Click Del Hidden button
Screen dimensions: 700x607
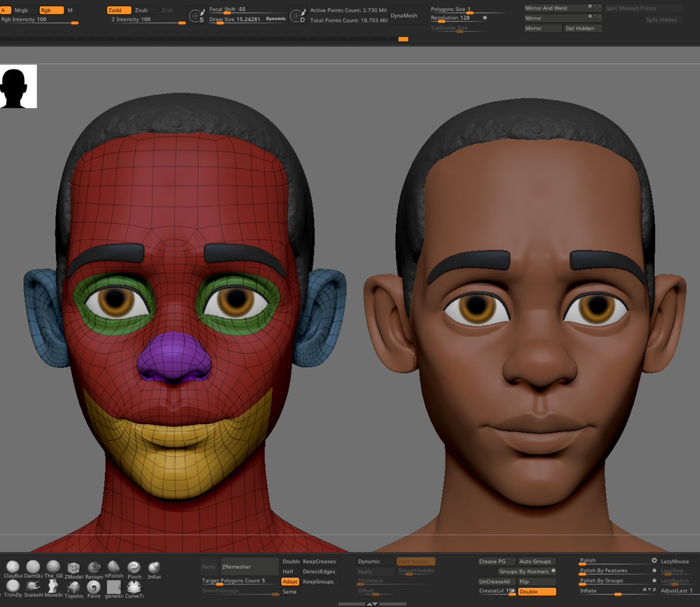pos(583,28)
